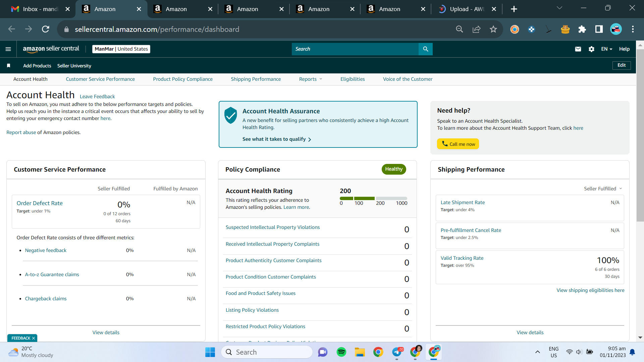Click the Account Health Assurance shield icon
This screenshot has height=362, width=644.
[x=231, y=115]
